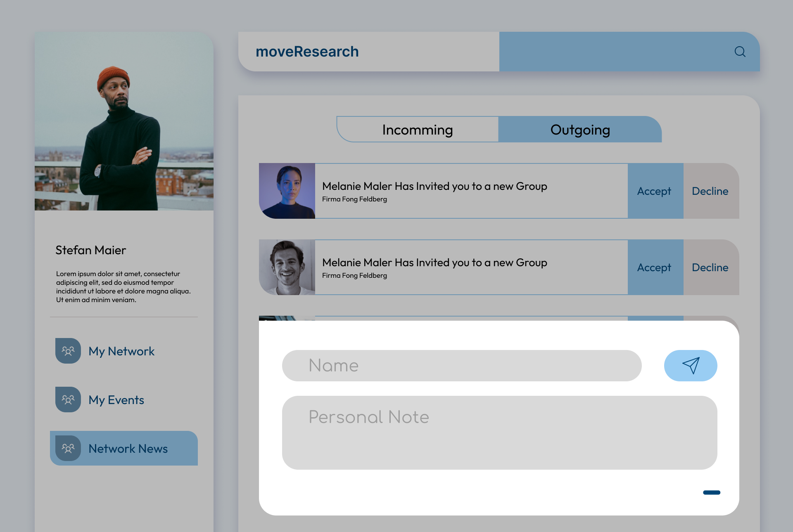Viewport: 793px width, 532px height.
Task: Decline the first Melanie Maler invitation
Action: (x=710, y=191)
